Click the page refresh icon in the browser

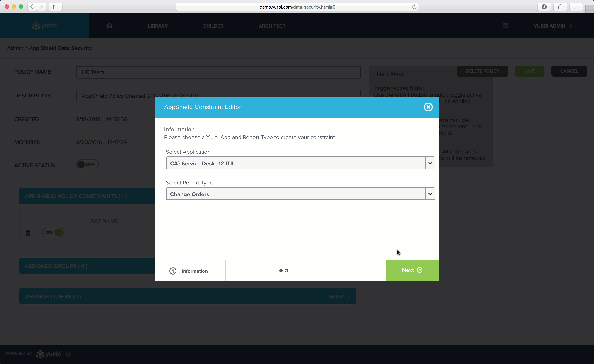point(414,7)
